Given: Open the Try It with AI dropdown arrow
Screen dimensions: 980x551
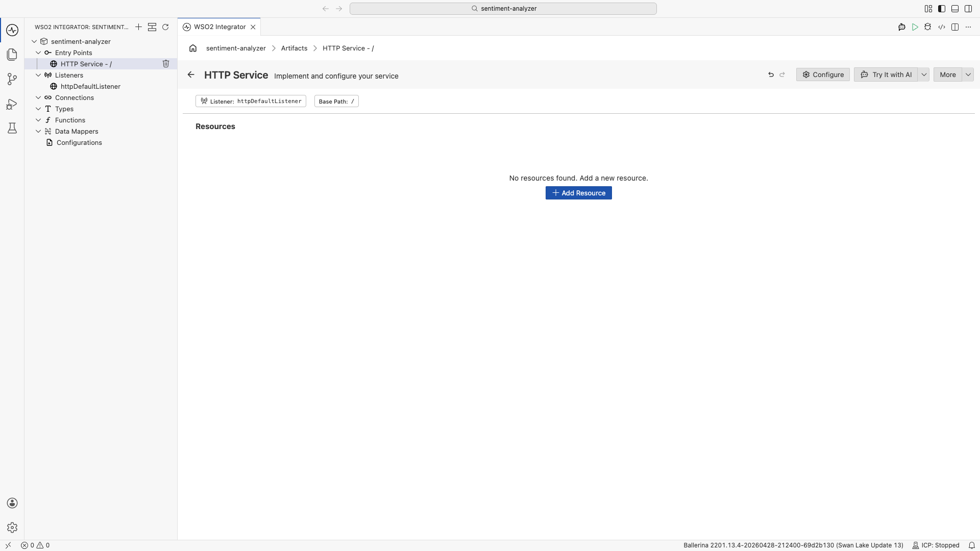Looking at the screenshot, I should click(924, 74).
